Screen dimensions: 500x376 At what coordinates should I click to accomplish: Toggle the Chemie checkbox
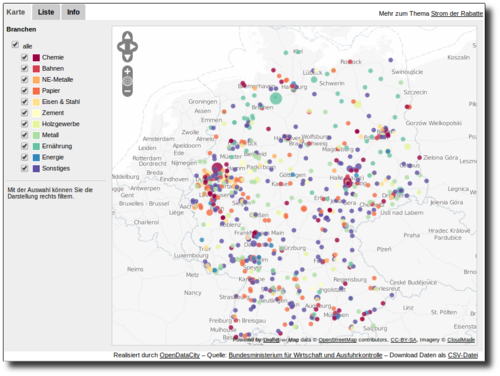24,57
